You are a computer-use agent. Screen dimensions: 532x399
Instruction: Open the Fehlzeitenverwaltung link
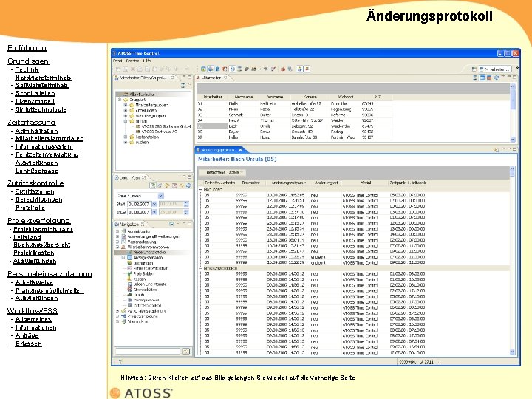pos(47,154)
